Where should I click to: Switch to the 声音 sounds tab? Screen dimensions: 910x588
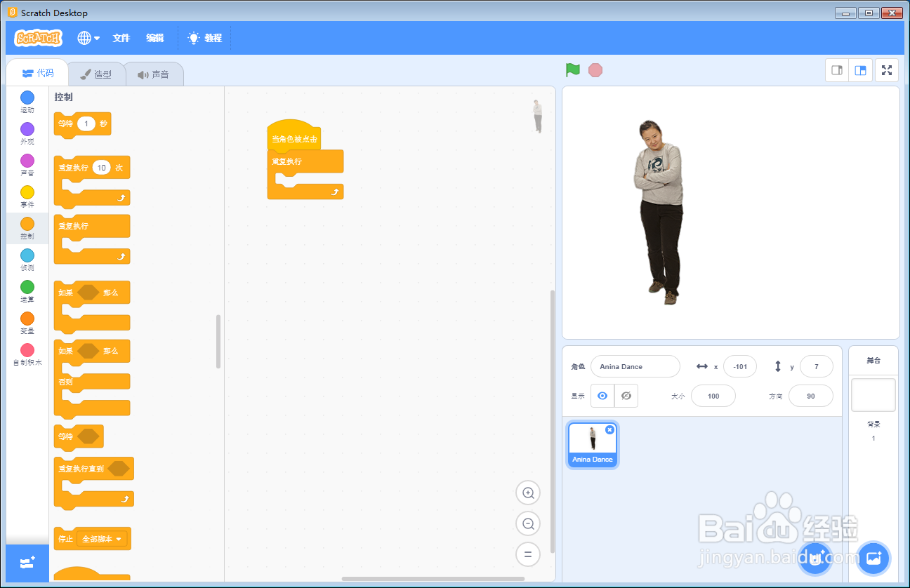(154, 74)
